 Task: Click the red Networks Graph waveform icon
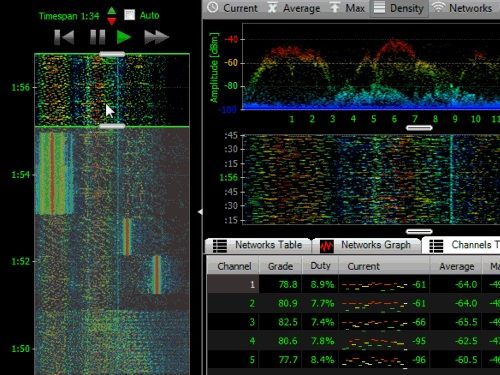(327, 246)
